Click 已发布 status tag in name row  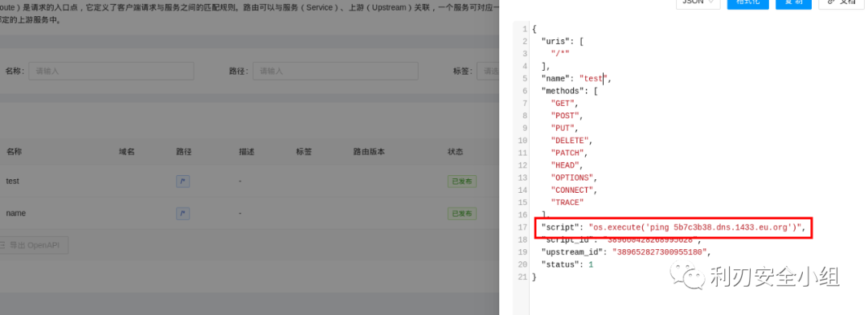pos(462,213)
